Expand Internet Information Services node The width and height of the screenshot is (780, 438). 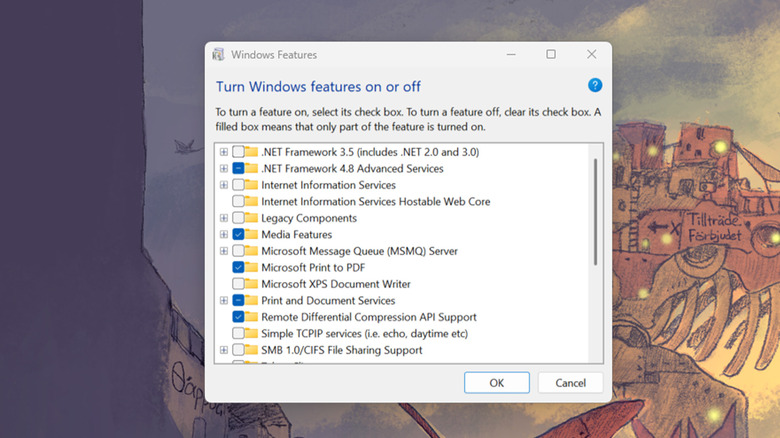point(224,185)
